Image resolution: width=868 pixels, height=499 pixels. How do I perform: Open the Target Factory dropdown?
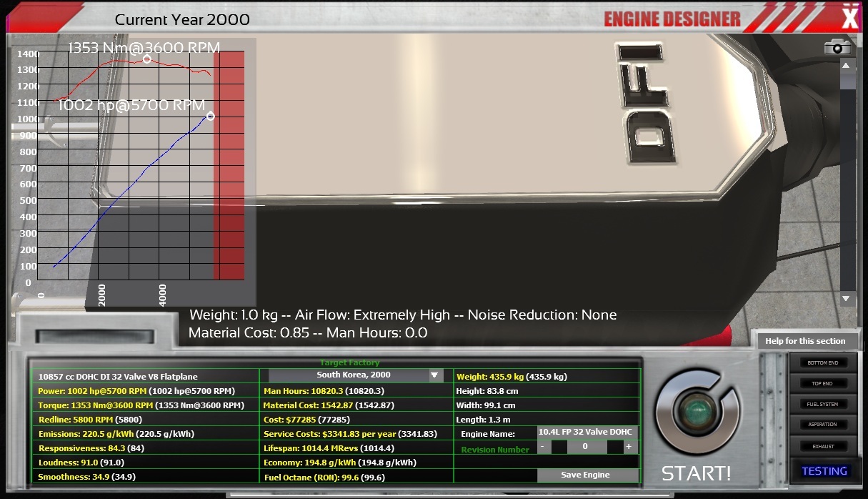[355, 375]
